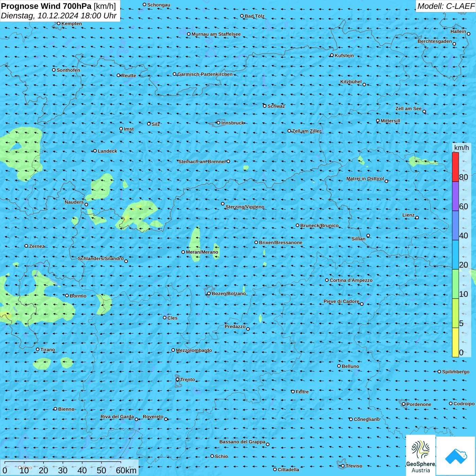Image resolution: width=476 pixels, height=476 pixels.
Task: Click the Steinach am Brenner label
Action: point(202,161)
